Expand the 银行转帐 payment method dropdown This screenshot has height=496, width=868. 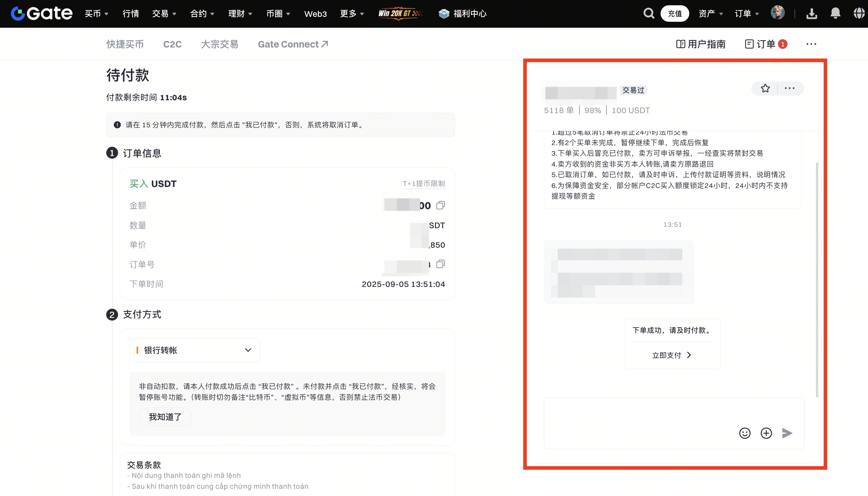coord(194,350)
